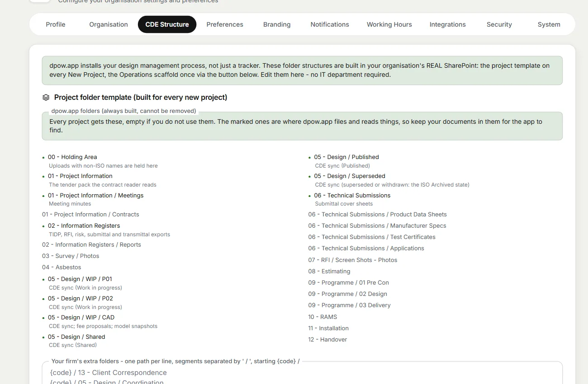Click the '08 - Estimating' folder entry
This screenshot has height=384, width=588.
point(329,272)
